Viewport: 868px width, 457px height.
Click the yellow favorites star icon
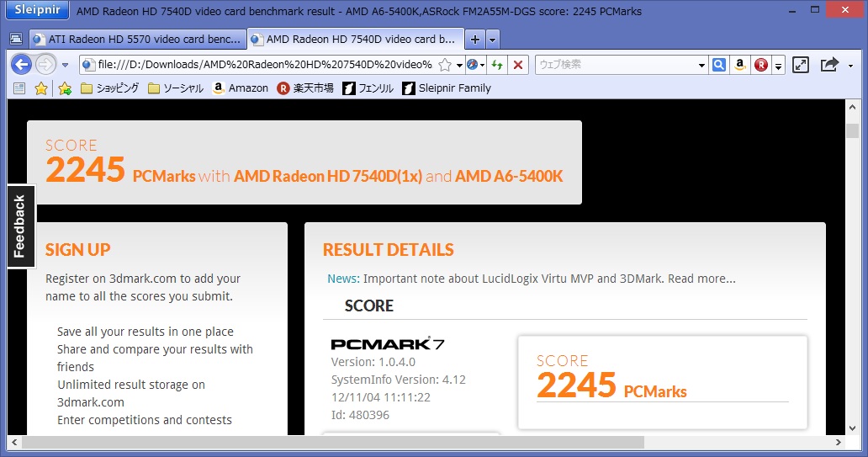click(41, 88)
